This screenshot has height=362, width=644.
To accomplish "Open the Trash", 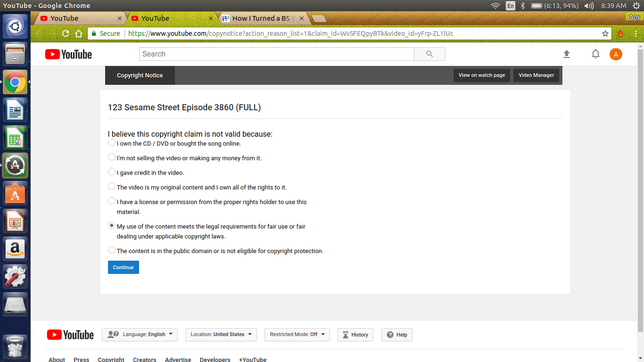I will (15, 346).
